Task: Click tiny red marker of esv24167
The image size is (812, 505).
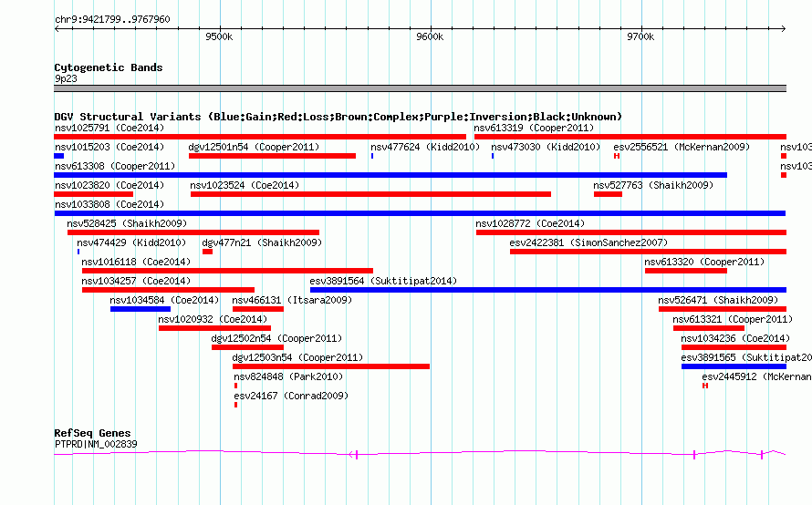Action: click(235, 405)
